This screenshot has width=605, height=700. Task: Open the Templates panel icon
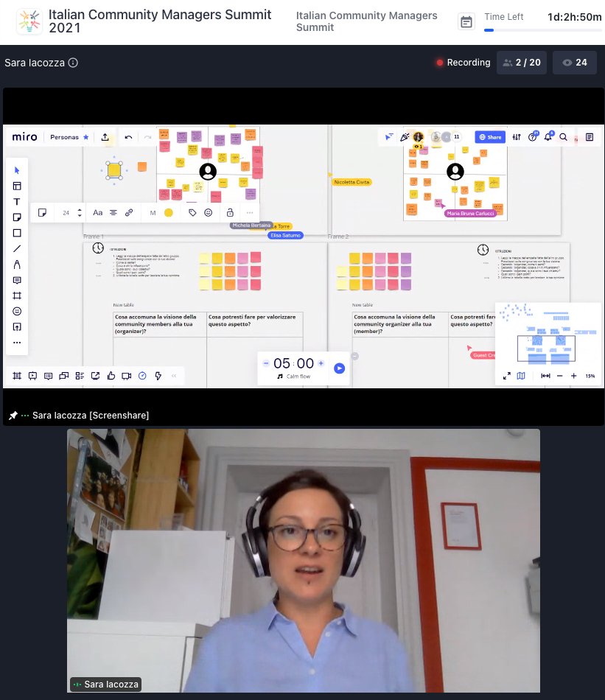coord(16,186)
